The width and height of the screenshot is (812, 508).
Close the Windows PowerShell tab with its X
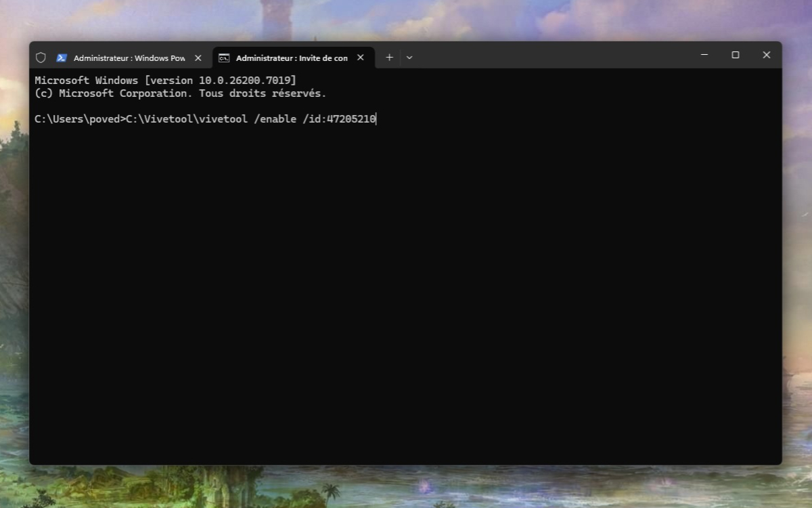pyautogui.click(x=197, y=58)
